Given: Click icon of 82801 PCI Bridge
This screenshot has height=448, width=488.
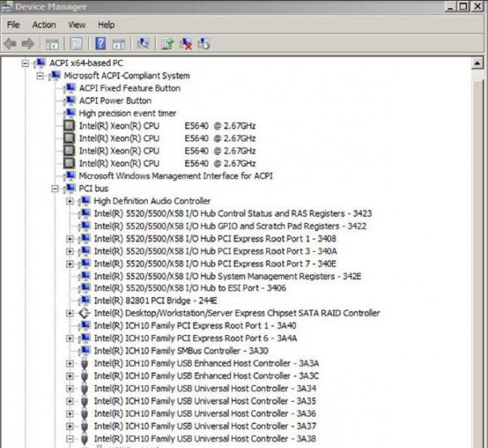Looking at the screenshot, I should pos(85,300).
